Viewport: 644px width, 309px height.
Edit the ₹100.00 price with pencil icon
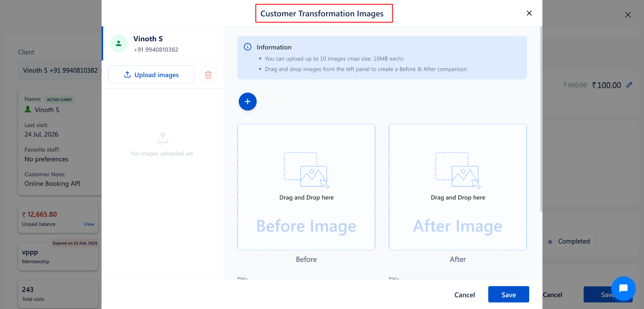[629, 85]
